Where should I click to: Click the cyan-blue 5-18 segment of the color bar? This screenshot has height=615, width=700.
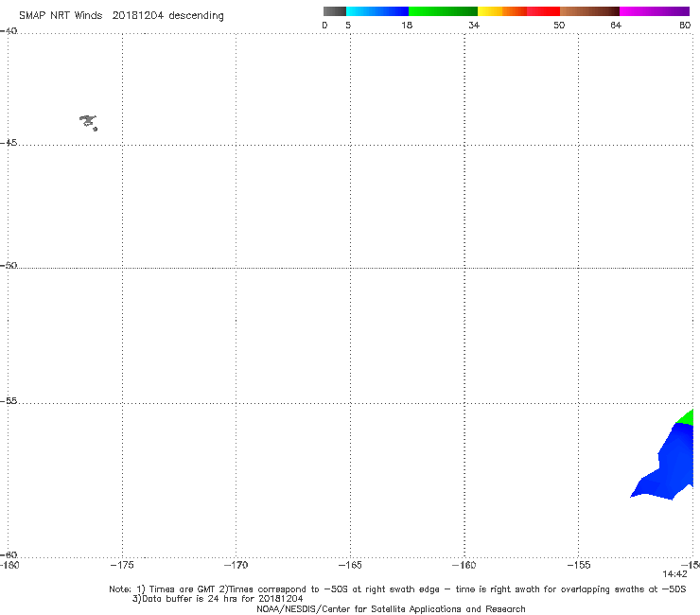click(377, 11)
